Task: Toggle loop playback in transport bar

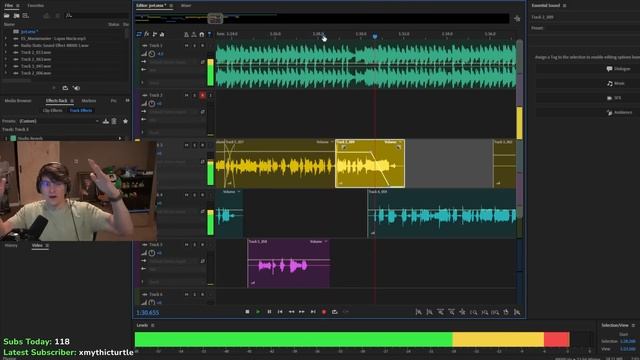Action: pyautogui.click(x=335, y=312)
